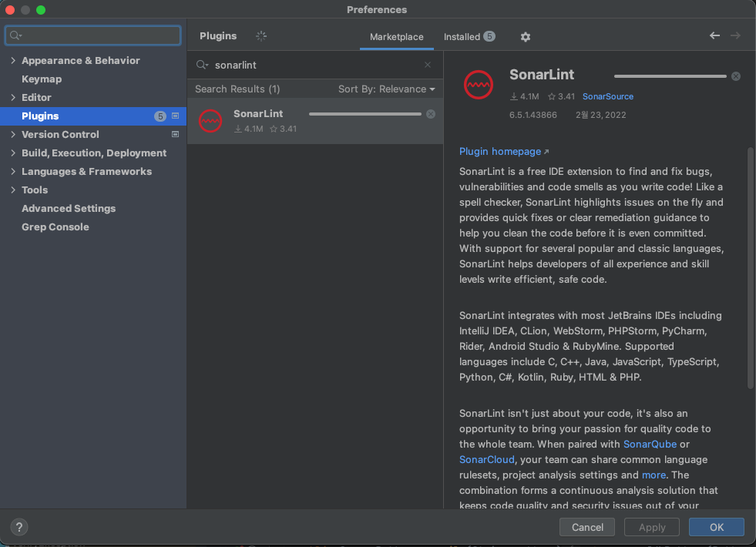Click the Plugins update count badge

tap(160, 116)
